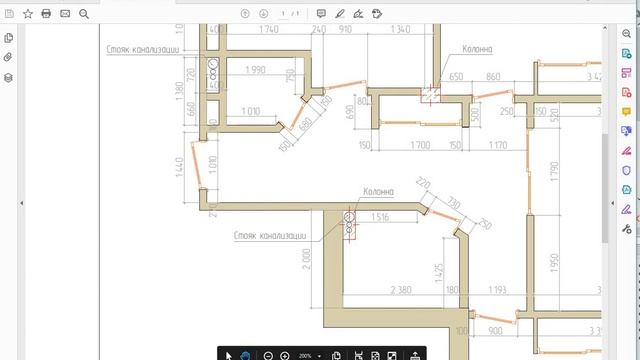Click the scroll up arrow of document
Screen dimensions: 640x360
click(605, 28)
